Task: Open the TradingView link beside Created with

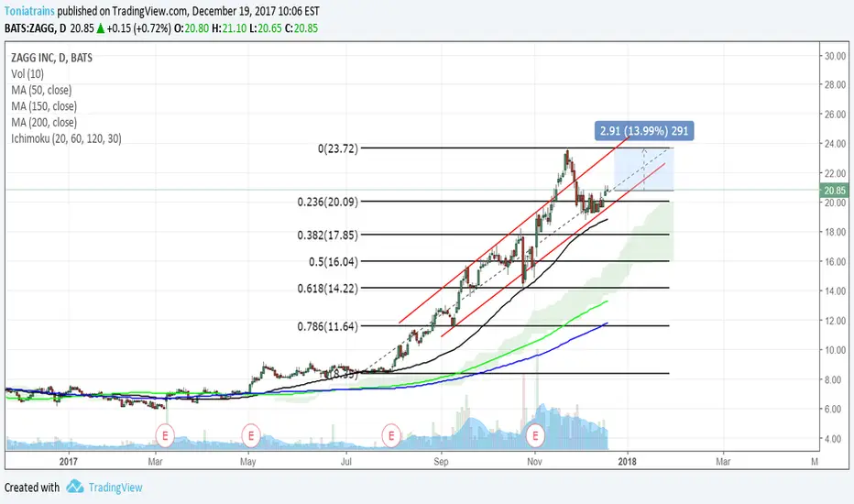Action: click(x=115, y=488)
